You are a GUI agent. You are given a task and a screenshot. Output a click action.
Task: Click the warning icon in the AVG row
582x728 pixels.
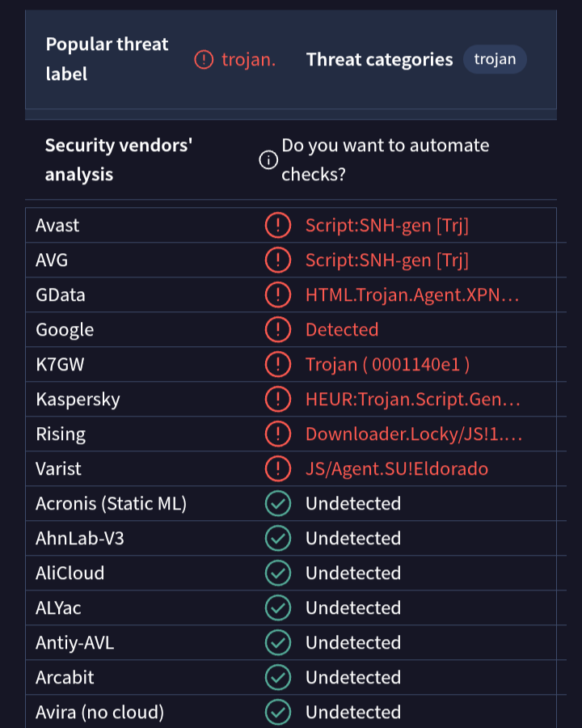point(277,260)
